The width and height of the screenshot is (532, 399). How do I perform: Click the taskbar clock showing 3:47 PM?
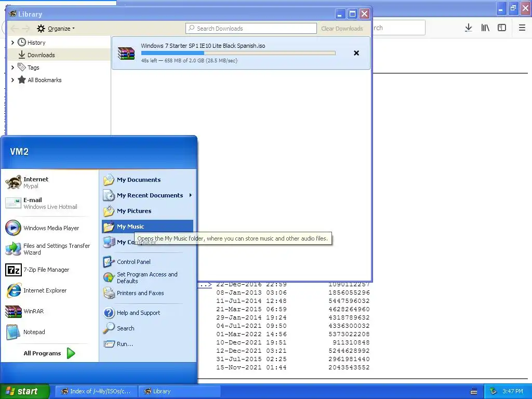click(513, 391)
